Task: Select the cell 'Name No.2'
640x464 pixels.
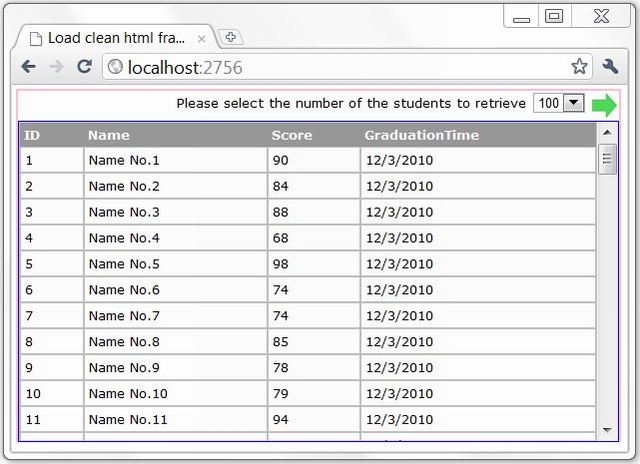Action: 176,186
